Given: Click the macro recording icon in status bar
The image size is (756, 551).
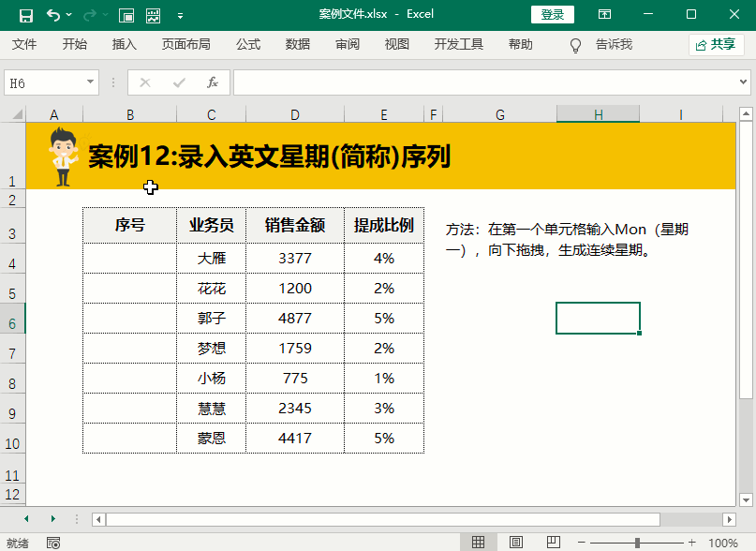Looking at the screenshot, I should [53, 543].
